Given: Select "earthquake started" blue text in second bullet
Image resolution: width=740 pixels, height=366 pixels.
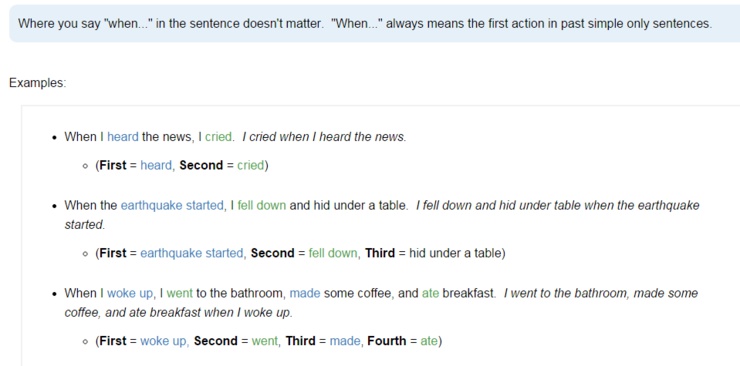Looking at the screenshot, I should point(172,206).
